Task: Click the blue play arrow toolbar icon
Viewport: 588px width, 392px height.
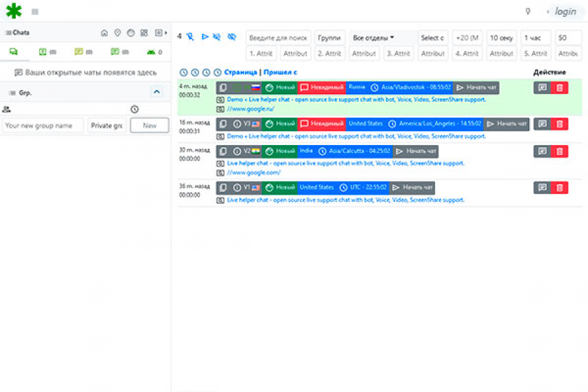Action: [204, 37]
